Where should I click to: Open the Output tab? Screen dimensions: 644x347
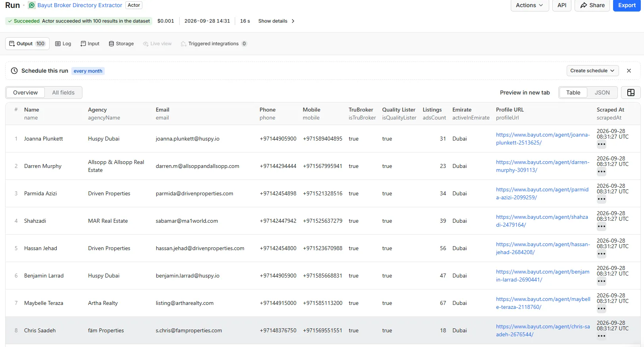click(27, 44)
